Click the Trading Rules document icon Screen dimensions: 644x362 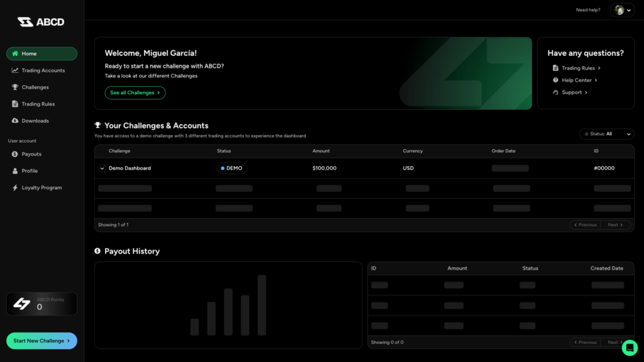tap(555, 68)
